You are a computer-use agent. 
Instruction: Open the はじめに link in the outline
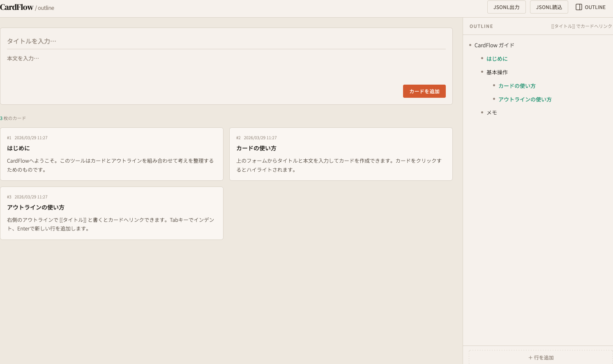(x=498, y=58)
